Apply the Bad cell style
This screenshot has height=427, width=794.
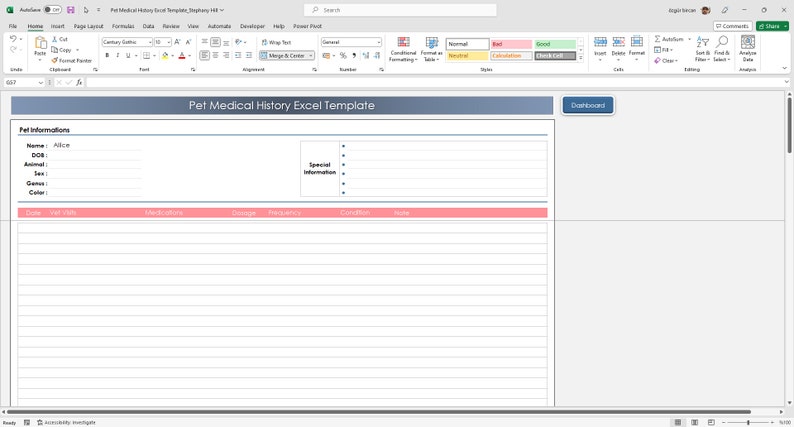point(511,44)
